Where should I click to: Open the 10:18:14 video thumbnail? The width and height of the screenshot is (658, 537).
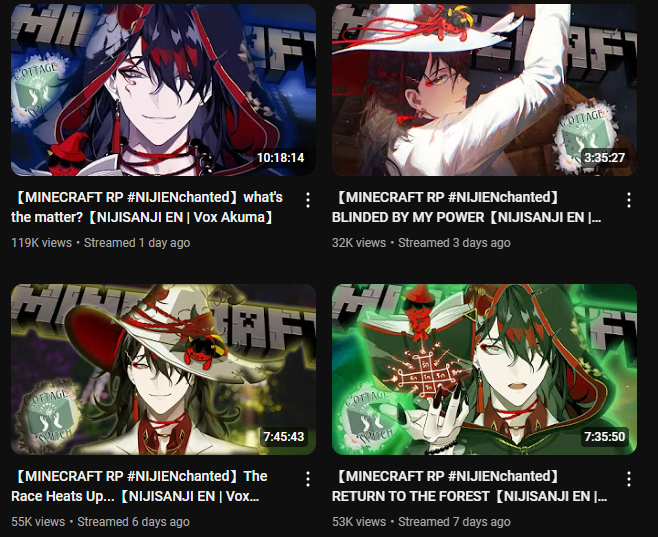point(163,90)
